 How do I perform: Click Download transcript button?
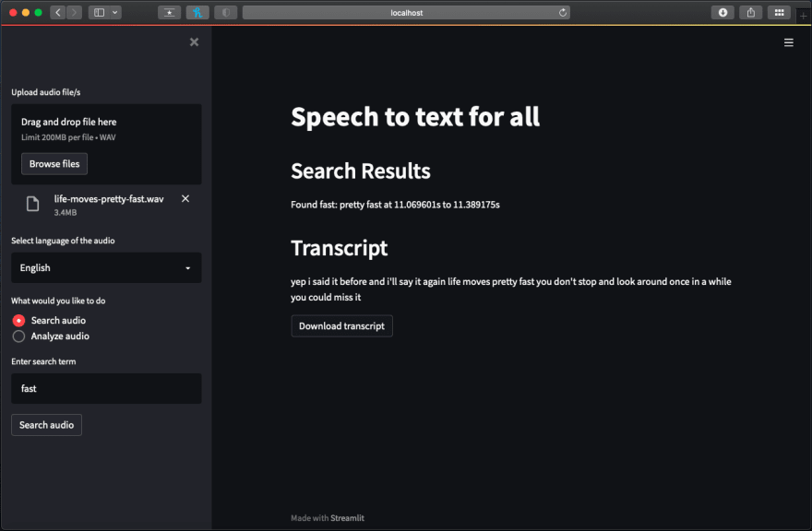pos(341,326)
